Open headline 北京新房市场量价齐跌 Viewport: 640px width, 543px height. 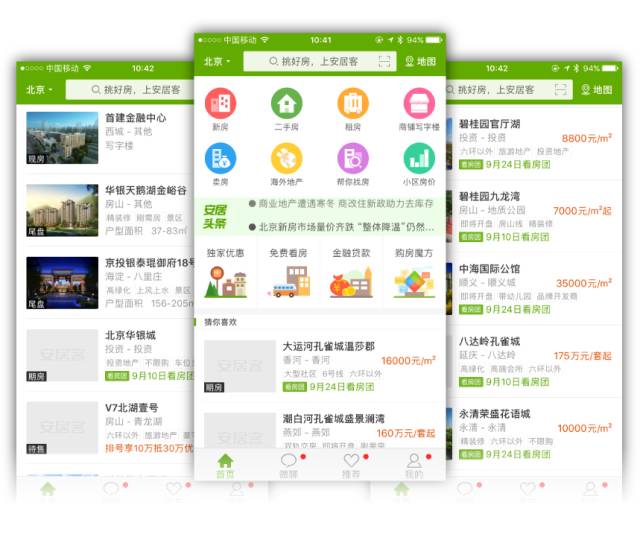pyautogui.click(x=341, y=227)
